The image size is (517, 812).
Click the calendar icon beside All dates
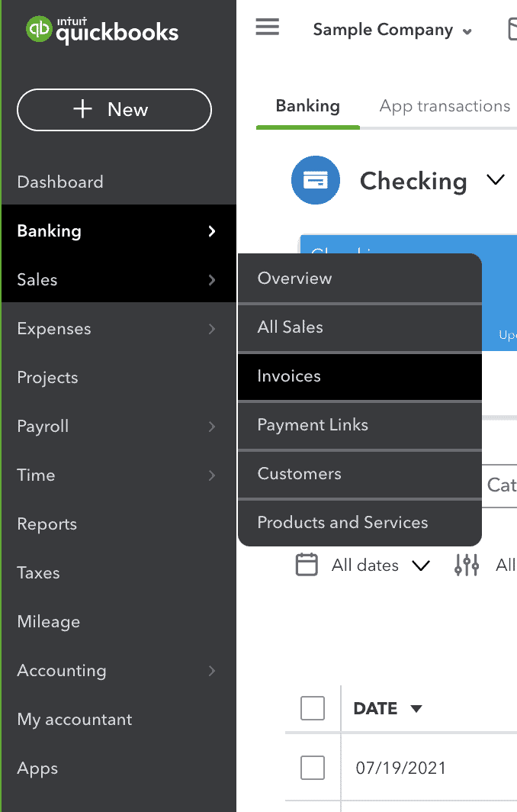pyautogui.click(x=307, y=565)
